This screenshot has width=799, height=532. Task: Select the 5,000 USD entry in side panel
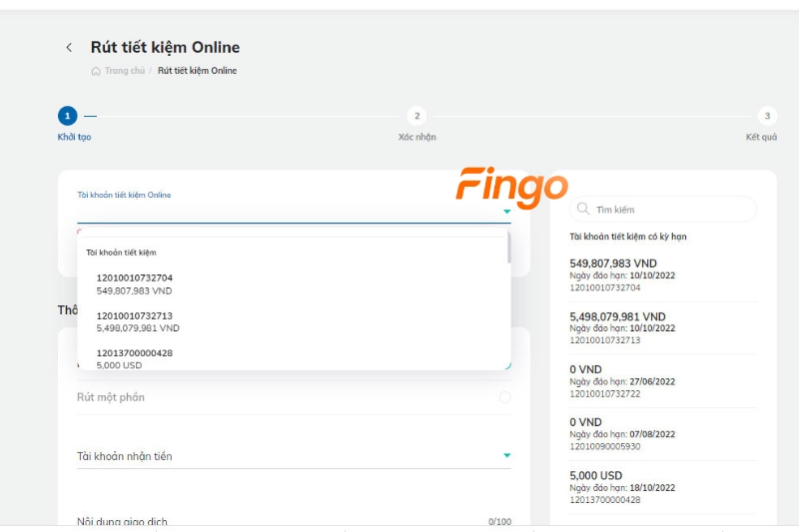(663, 487)
